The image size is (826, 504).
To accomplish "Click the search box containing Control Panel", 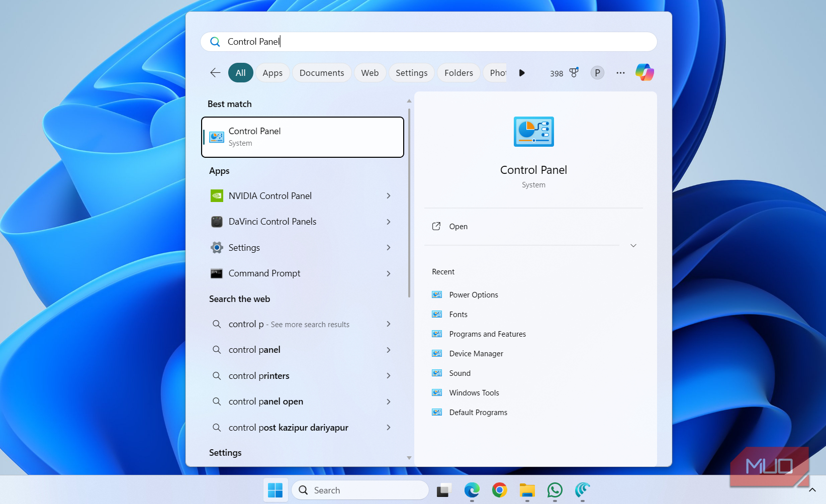I will 429,42.
